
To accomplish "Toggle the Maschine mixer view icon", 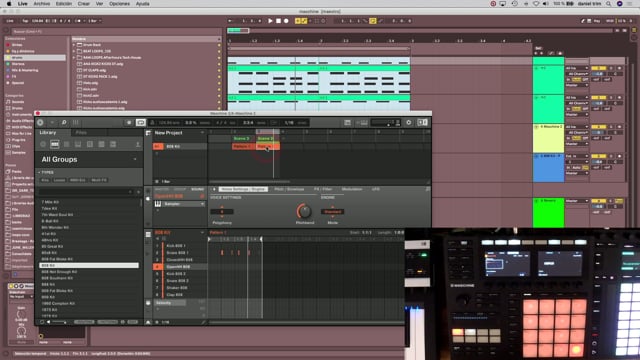I will [x=76, y=122].
